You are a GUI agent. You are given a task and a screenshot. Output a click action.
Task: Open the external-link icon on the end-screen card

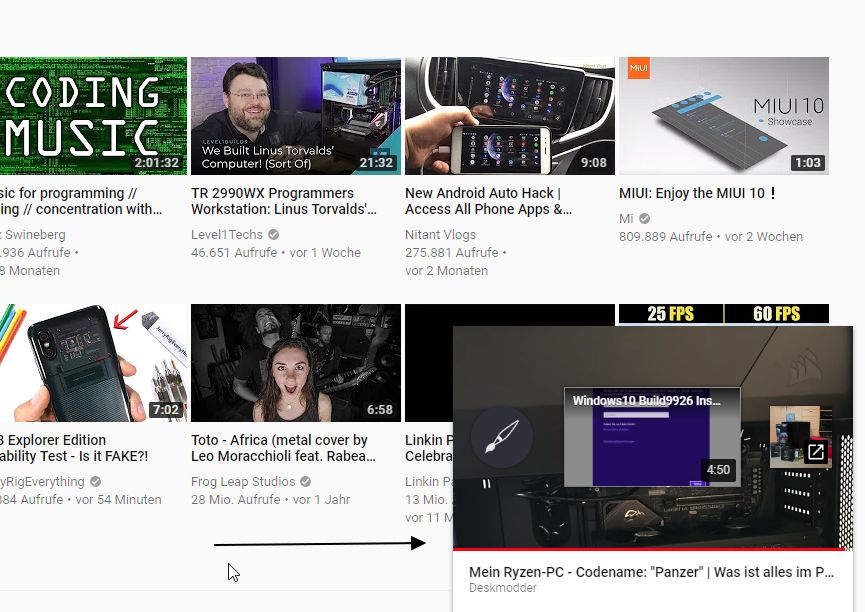[815, 452]
